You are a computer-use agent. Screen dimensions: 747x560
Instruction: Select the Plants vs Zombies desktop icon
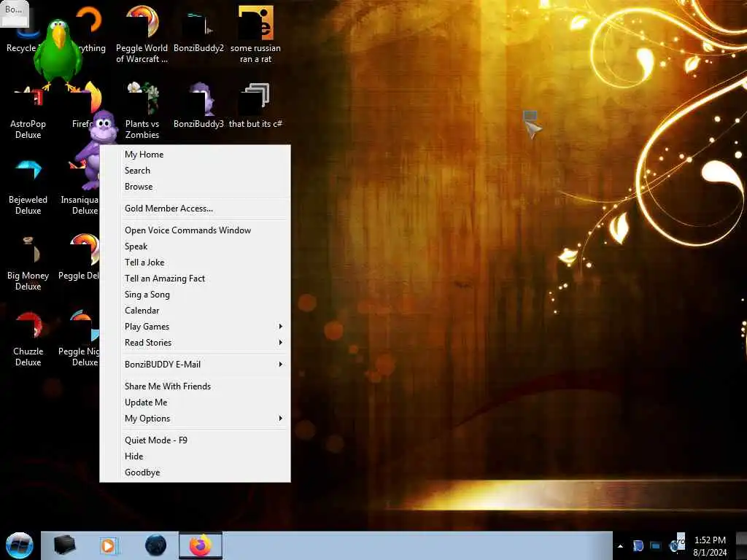[142, 111]
